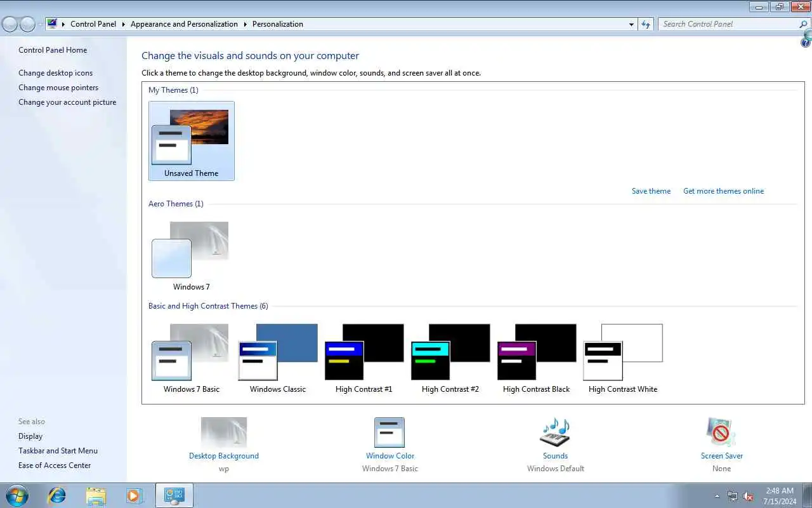The height and width of the screenshot is (508, 812).
Task: Click the Search Control Panel field
Action: (728, 24)
